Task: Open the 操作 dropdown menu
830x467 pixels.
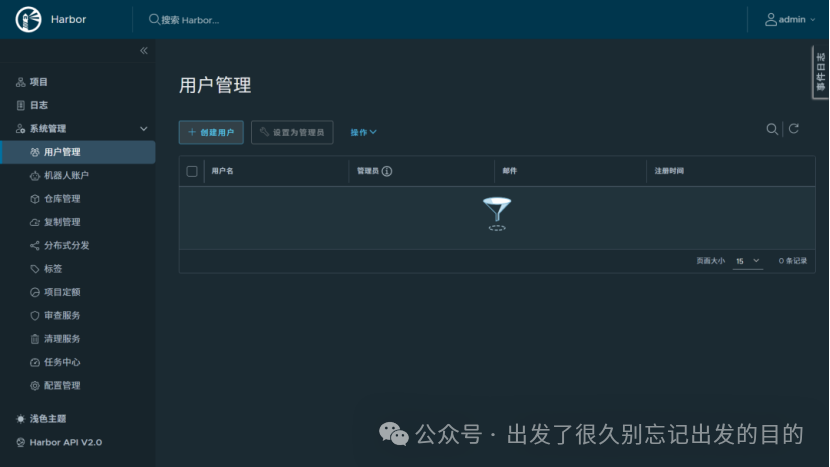Action: pos(363,132)
